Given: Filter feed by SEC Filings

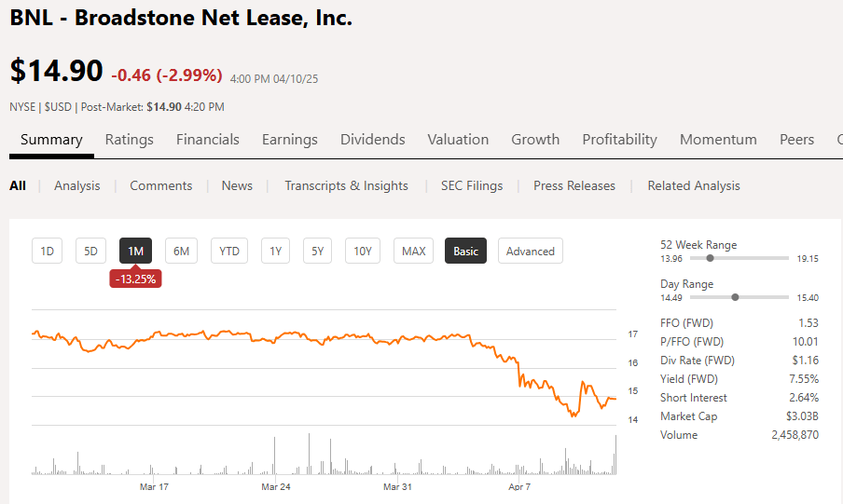Looking at the screenshot, I should pos(471,185).
